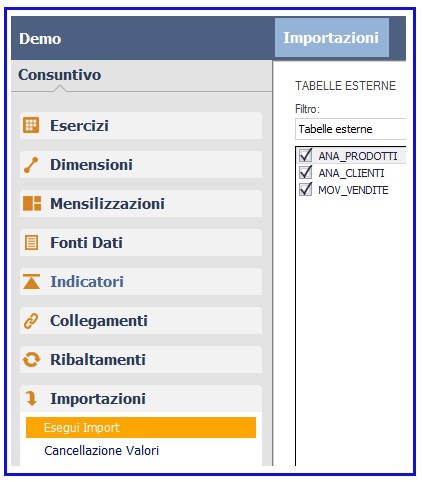Screen dimensions: 422x482
Task: Switch to the Importazioni header tab
Action: (x=332, y=38)
